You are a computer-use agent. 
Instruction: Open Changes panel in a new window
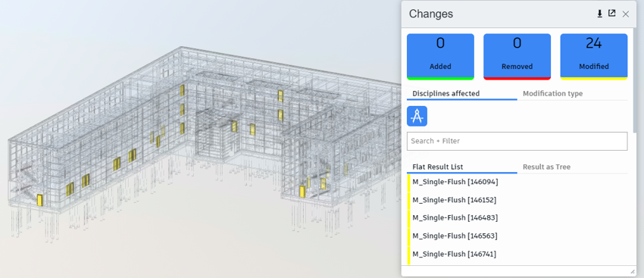[612, 14]
